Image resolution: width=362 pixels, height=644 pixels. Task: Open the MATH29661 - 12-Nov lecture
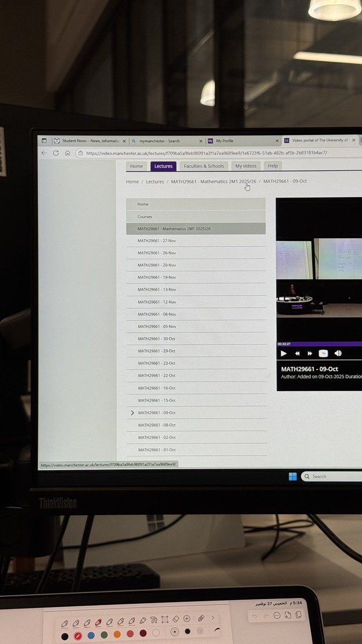tap(196, 302)
